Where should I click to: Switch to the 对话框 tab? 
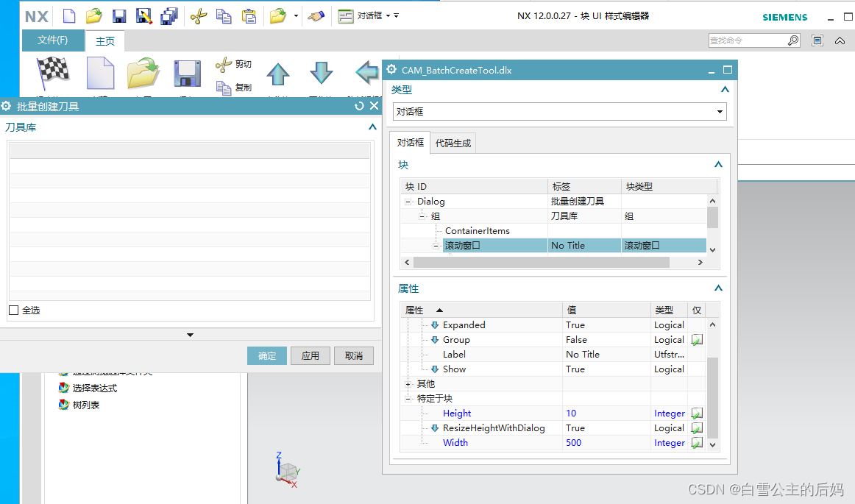(x=410, y=142)
